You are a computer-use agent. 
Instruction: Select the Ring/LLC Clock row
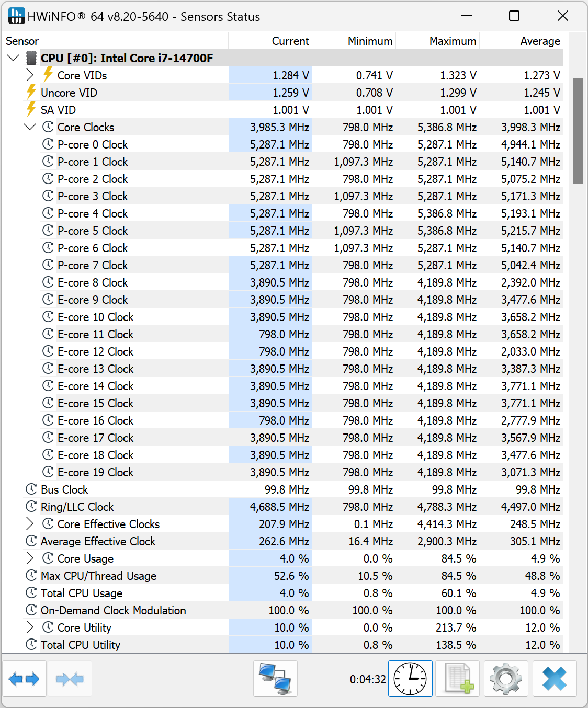click(77, 507)
